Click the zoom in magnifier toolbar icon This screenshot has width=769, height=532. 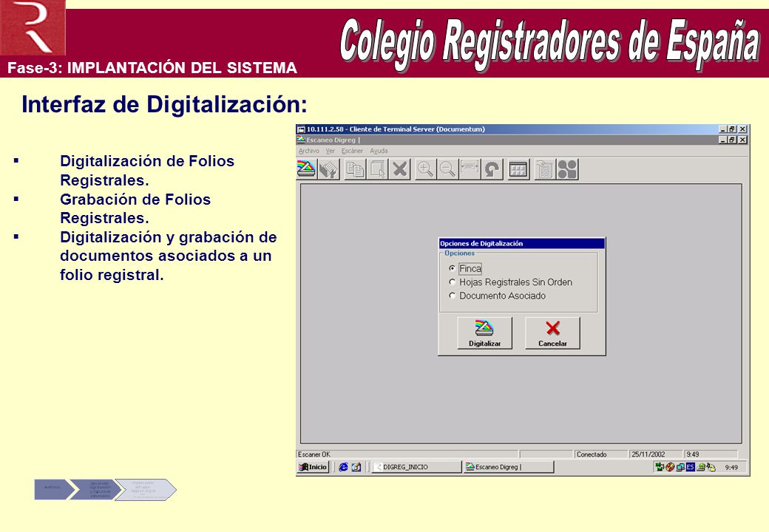[x=425, y=169]
